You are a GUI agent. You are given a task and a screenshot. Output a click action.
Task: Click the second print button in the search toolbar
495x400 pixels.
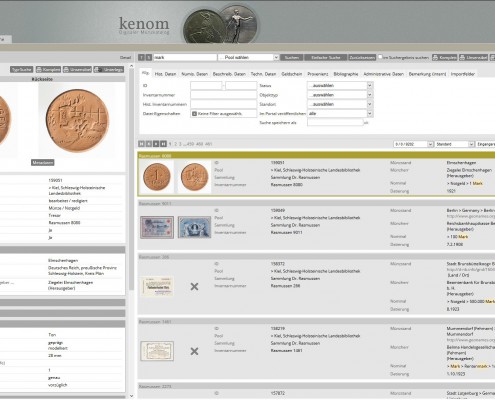coord(473,57)
